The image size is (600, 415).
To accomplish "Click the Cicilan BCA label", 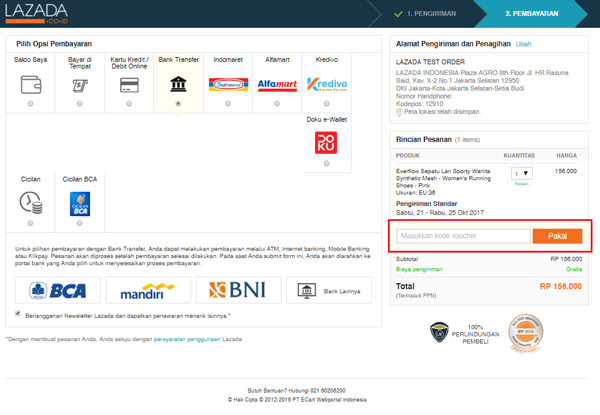I will tap(80, 179).
